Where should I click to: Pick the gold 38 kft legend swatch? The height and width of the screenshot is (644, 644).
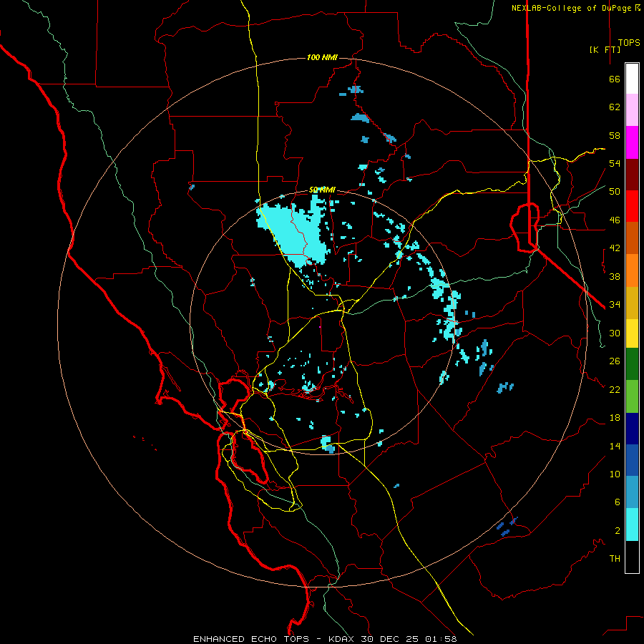[632, 303]
